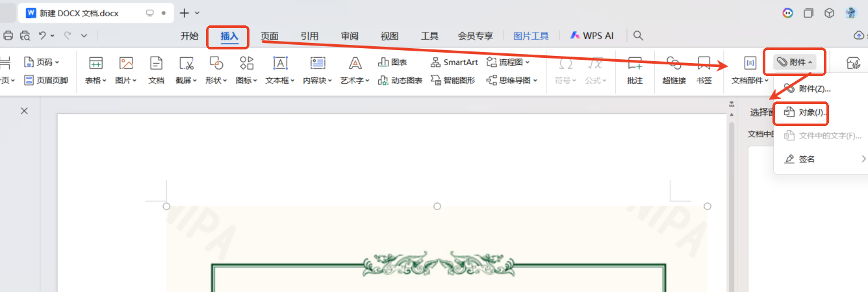The width and height of the screenshot is (868, 292).
Task: Switch to the 审阅 review tab
Action: tap(350, 36)
